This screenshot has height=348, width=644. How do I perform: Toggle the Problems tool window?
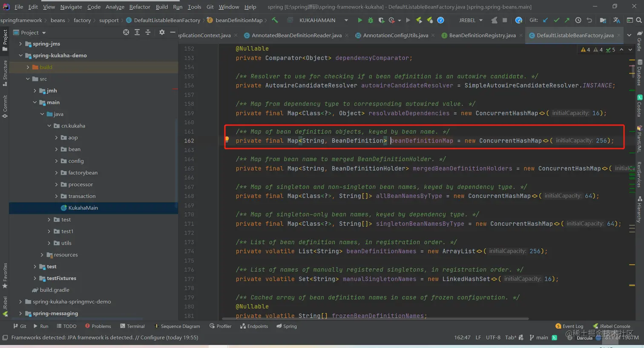(98, 326)
